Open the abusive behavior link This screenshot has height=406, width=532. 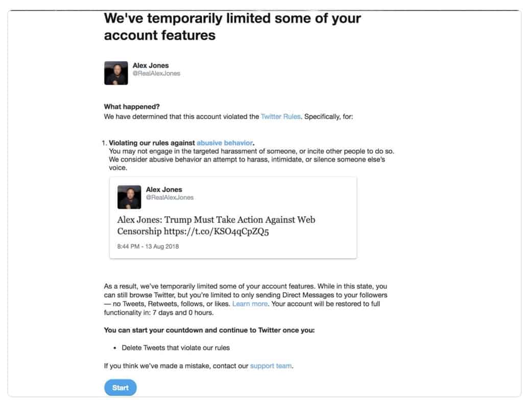pyautogui.click(x=225, y=143)
